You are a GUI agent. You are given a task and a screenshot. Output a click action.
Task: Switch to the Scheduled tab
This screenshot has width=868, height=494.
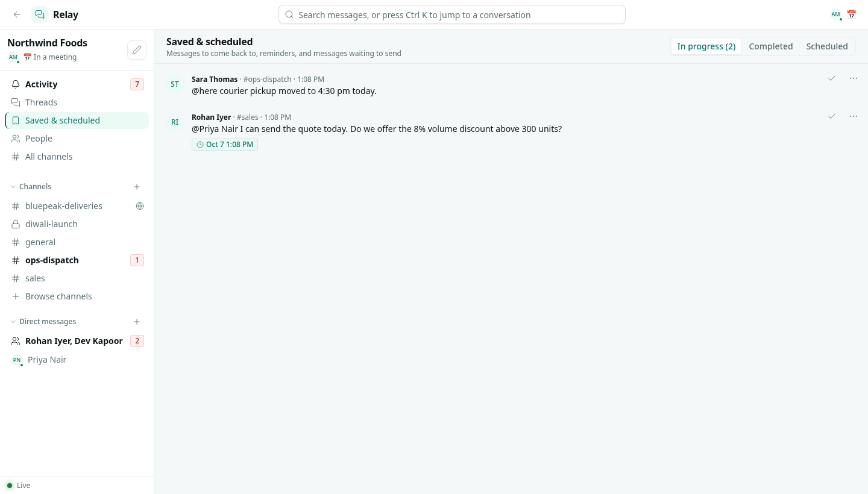tap(827, 46)
